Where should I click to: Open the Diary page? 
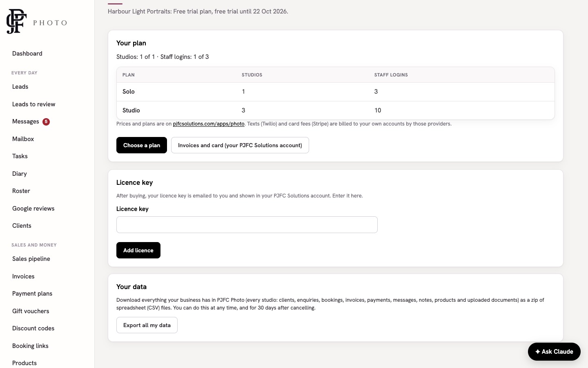point(20,174)
